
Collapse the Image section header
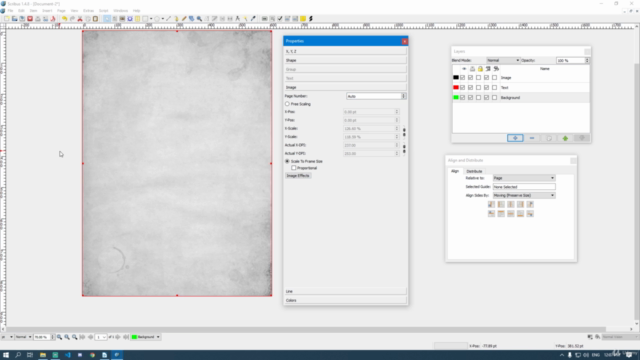click(345, 87)
